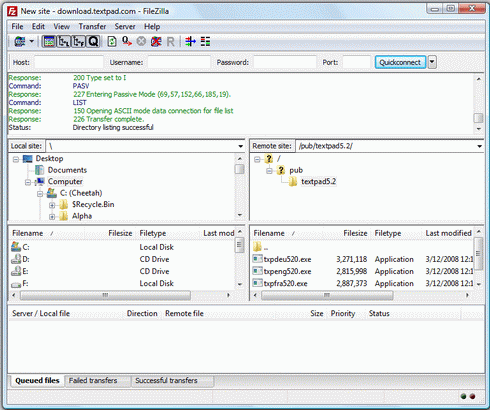This screenshot has height=410, width=490.
Task: Open the filename filters icon
Action: 190,42
